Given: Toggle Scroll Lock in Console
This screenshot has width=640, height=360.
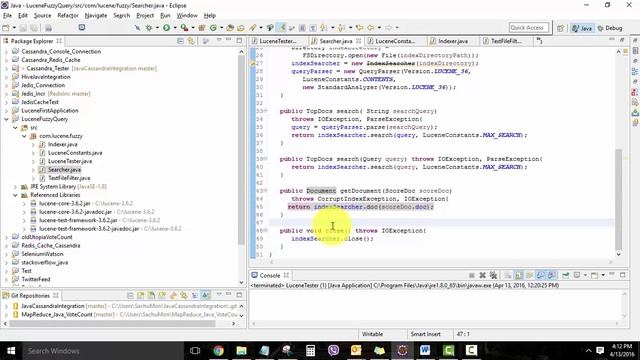Looking at the screenshot, I should [518, 275].
